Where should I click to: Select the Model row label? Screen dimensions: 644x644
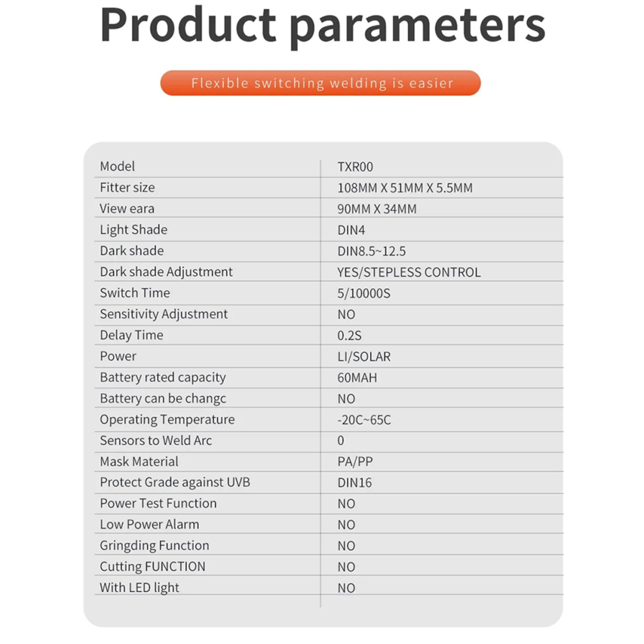[x=118, y=167]
